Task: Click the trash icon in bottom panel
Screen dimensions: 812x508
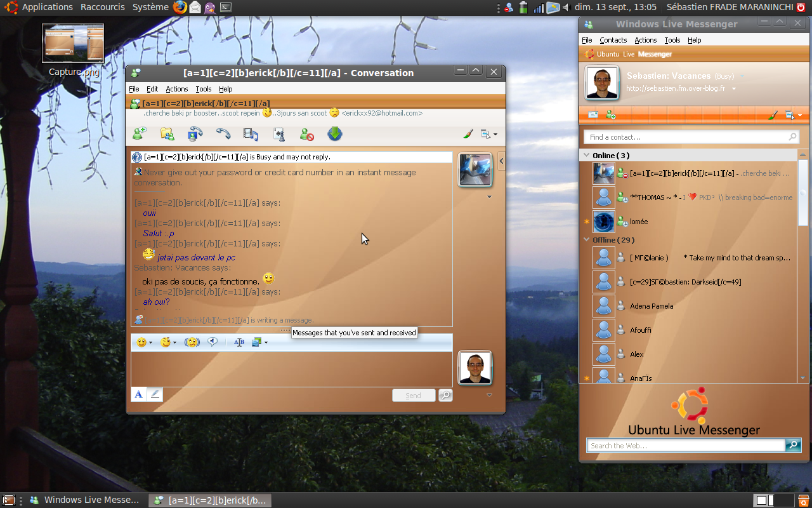Action: [x=803, y=500]
